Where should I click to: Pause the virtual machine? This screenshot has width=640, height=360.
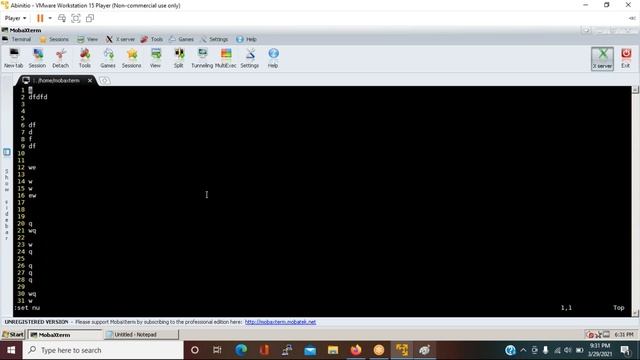point(40,18)
